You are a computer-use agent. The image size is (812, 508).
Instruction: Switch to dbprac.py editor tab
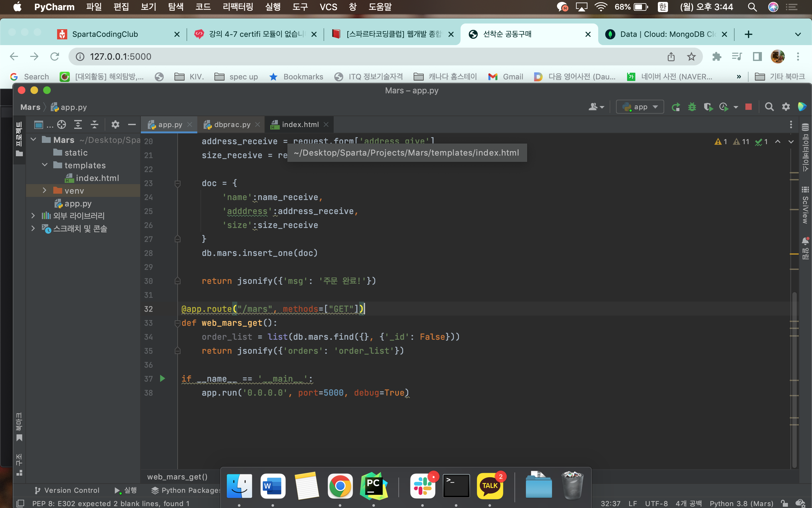(x=232, y=125)
